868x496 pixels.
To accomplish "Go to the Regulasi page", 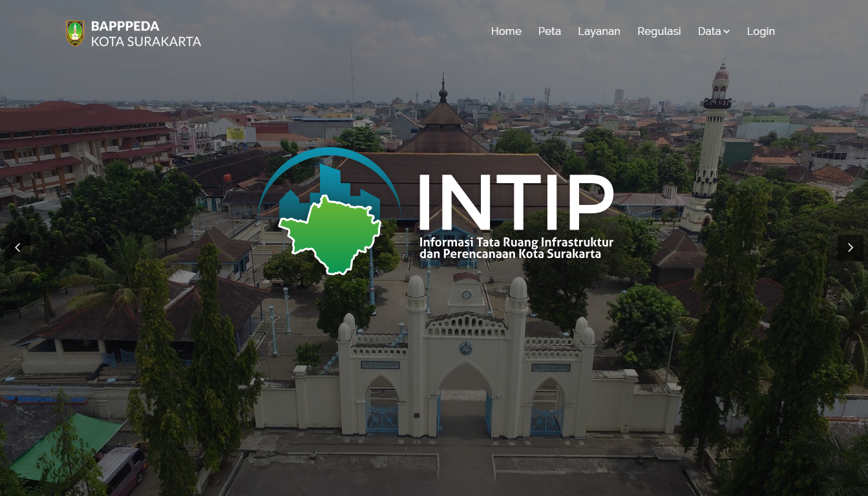I will 659,31.
